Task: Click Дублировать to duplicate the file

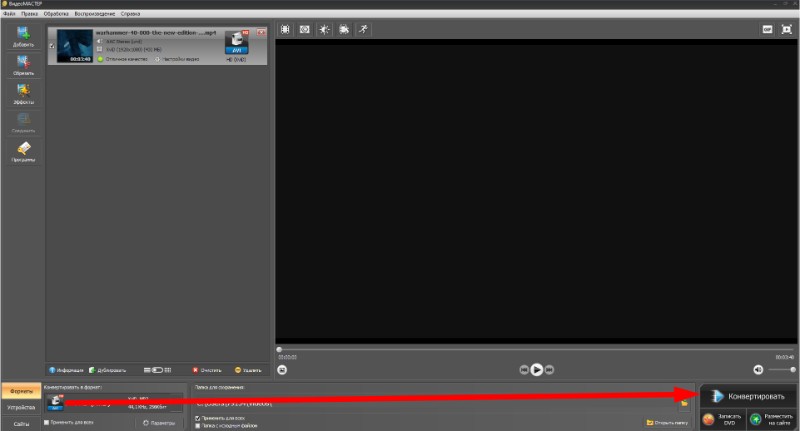Action: click(108, 370)
